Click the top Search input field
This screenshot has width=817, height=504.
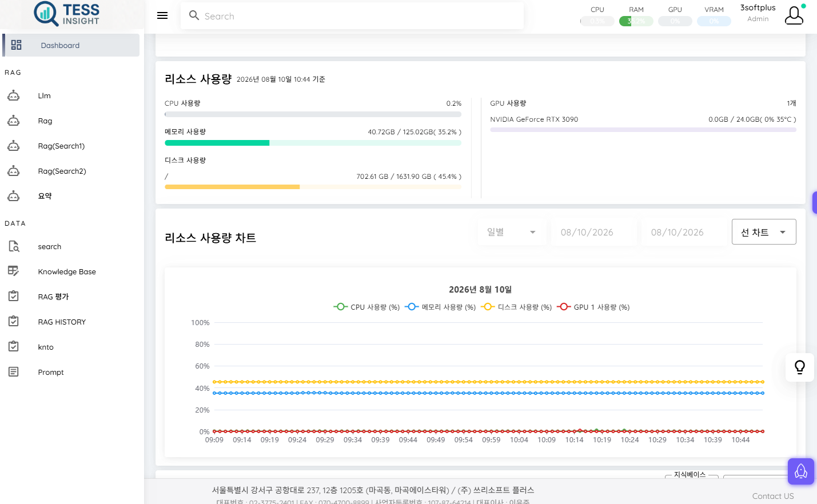pyautogui.click(x=352, y=16)
